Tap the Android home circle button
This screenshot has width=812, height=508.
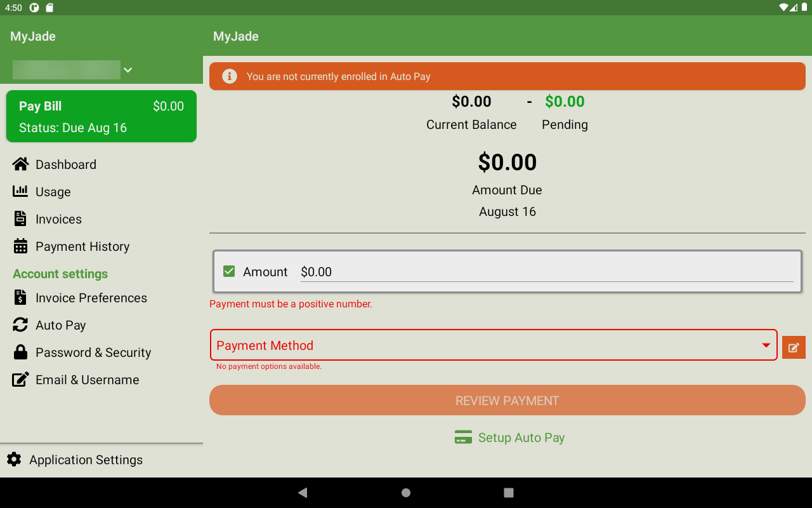(406, 493)
